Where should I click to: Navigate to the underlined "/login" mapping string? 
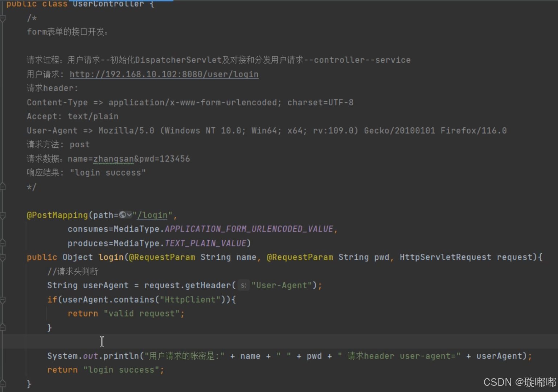pyautogui.click(x=152, y=215)
